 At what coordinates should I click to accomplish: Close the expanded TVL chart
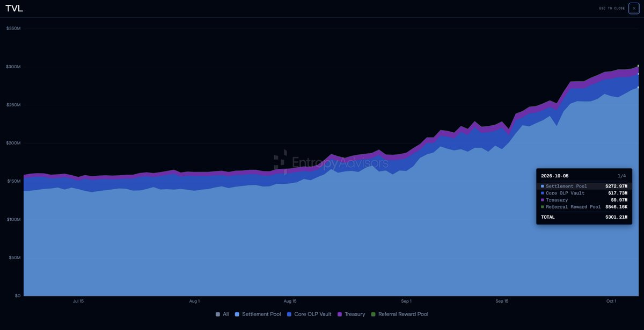click(634, 8)
